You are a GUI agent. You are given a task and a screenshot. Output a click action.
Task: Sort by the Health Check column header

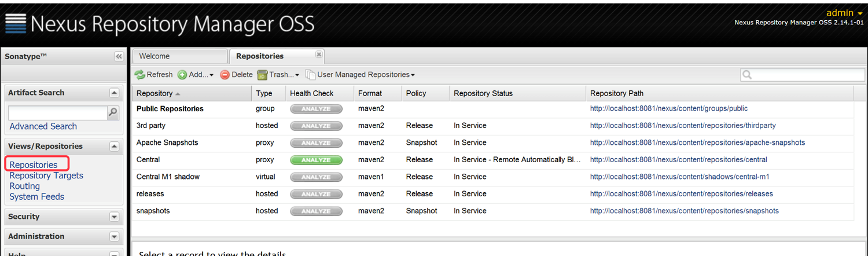(319, 93)
